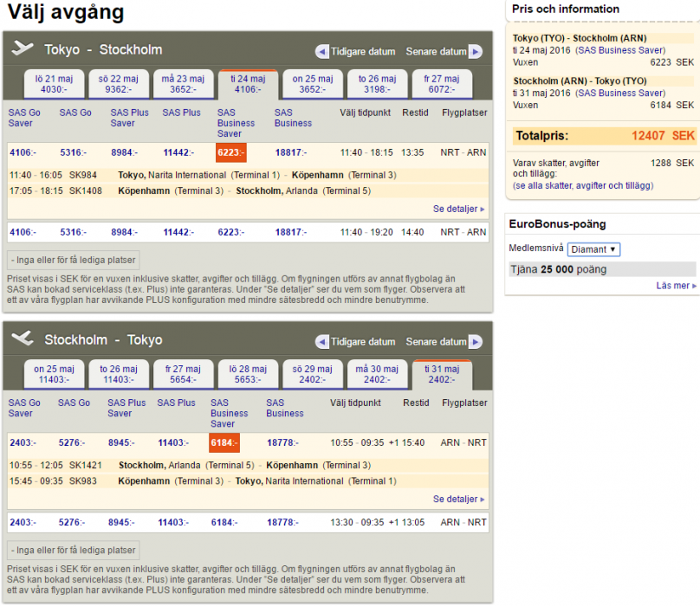Select the highlighted 6223:- SAS Business Saver fare
700x606 pixels.
click(230, 153)
